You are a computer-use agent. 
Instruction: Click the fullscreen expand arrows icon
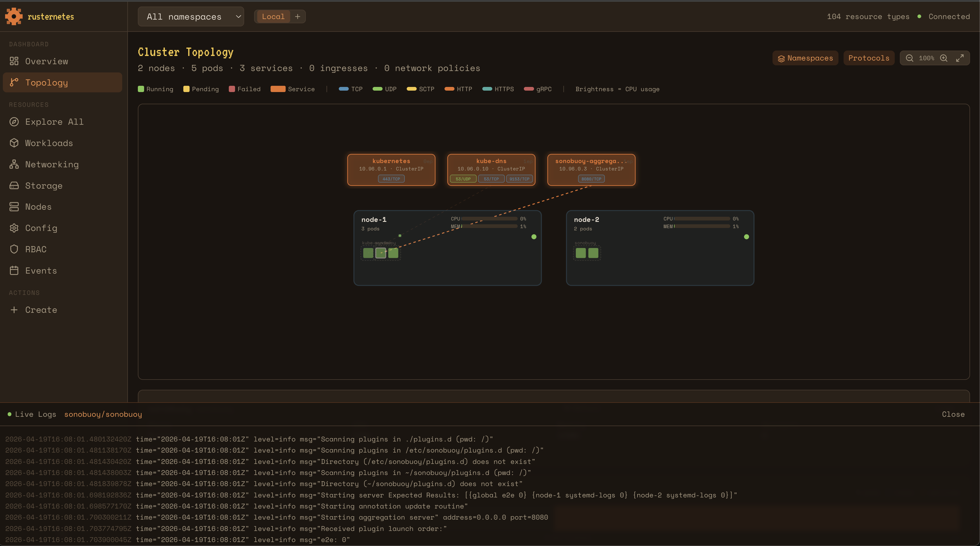click(x=960, y=58)
